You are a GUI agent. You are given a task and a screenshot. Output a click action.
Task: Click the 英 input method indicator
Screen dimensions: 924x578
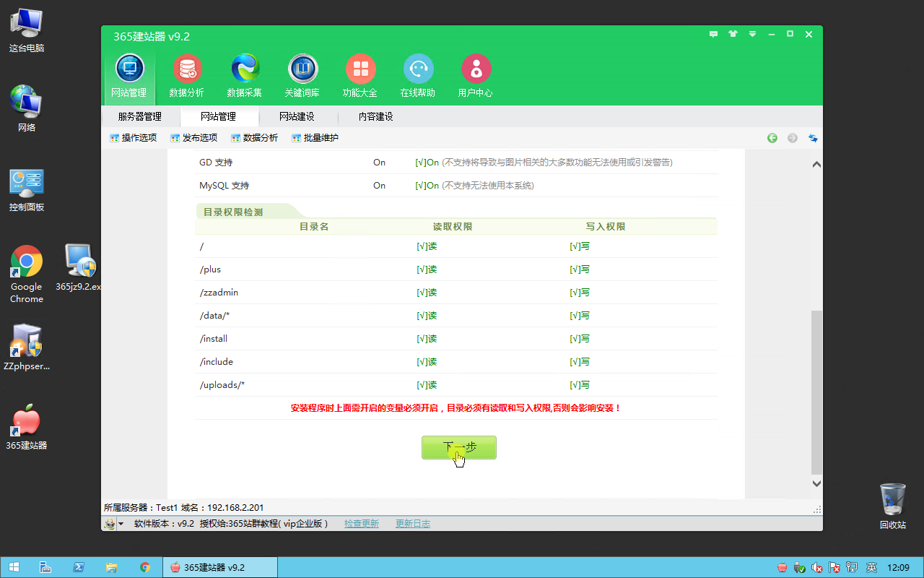click(871, 567)
